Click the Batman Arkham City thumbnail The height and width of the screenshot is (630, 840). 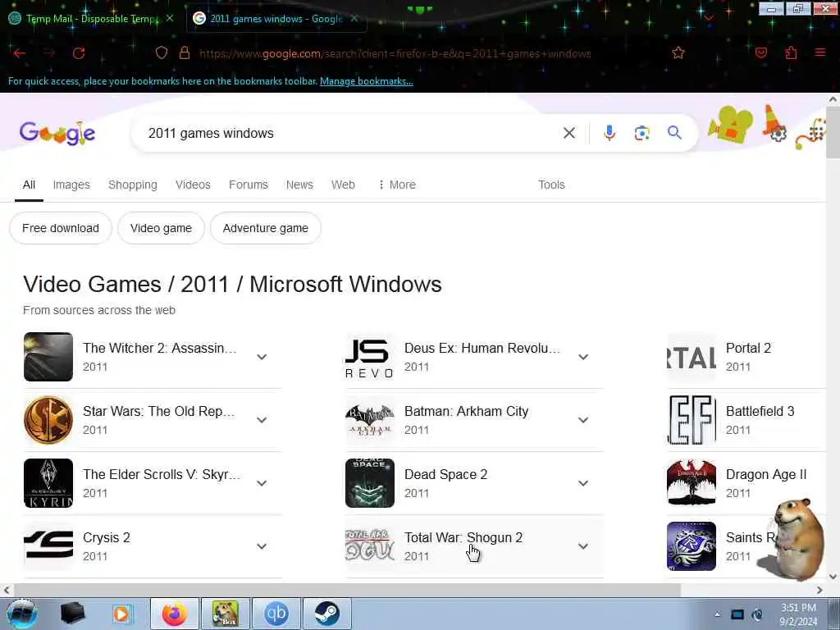370,420
